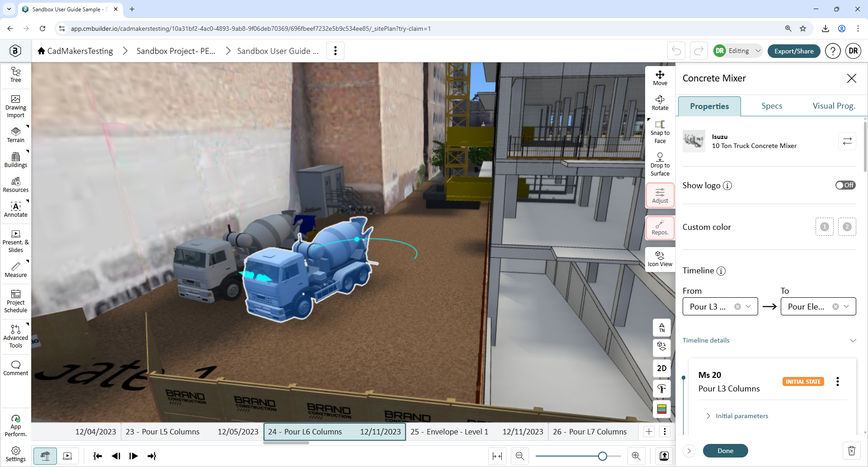This screenshot has height=467, width=868.
Task: Switch the viewport to 2D mode
Action: [x=662, y=368]
